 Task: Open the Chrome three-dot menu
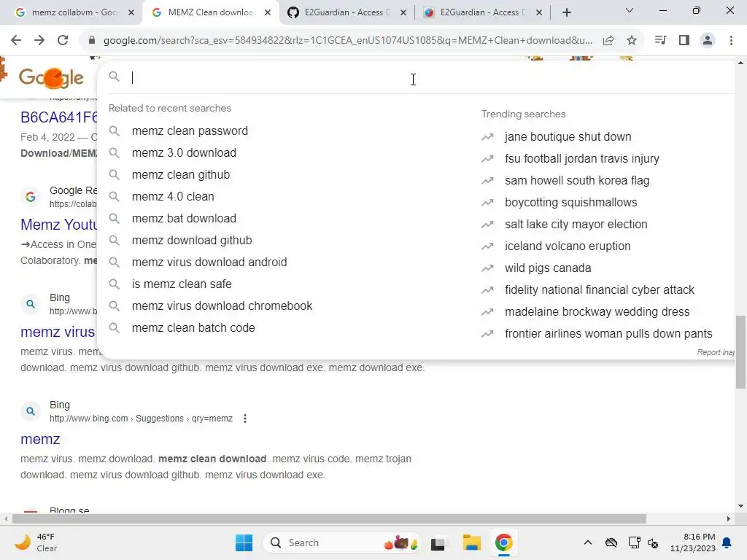click(731, 41)
